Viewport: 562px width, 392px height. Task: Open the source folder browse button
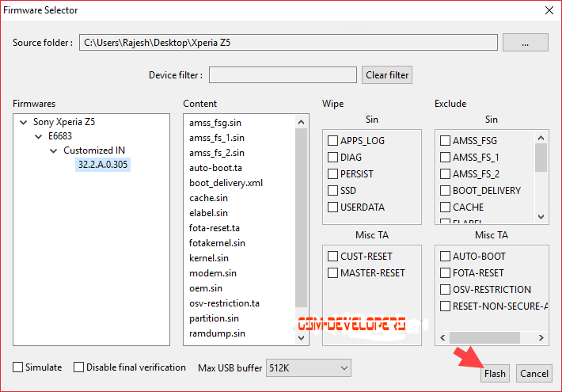[x=525, y=43]
